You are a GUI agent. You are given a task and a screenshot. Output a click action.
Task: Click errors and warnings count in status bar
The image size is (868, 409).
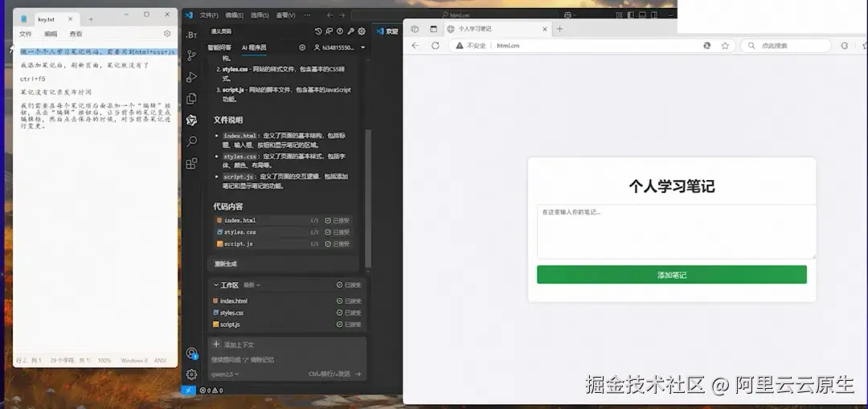point(211,391)
